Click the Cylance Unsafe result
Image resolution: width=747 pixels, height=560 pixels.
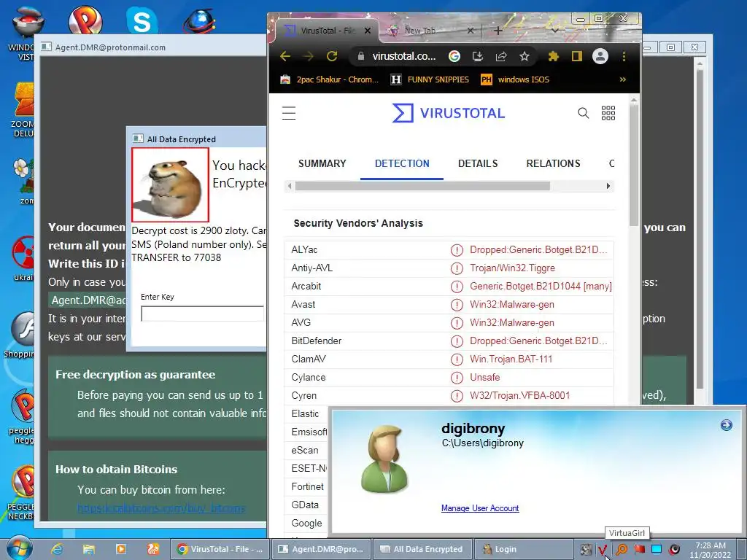click(485, 377)
